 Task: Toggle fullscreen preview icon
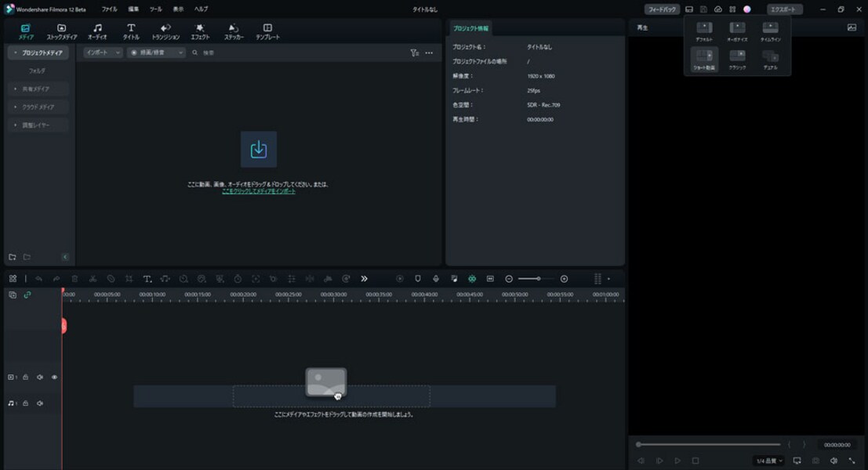click(852, 461)
